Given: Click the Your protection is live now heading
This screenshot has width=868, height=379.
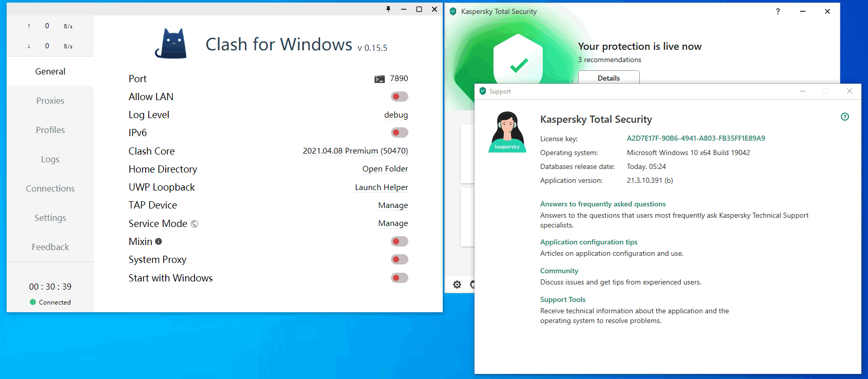Looking at the screenshot, I should 640,46.
